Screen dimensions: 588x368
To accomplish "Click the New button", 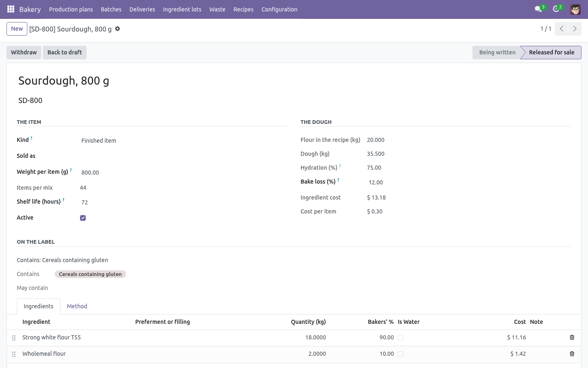I will [17, 29].
